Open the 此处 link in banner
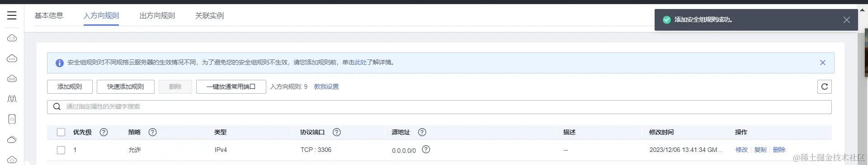The height and width of the screenshot is (165, 868). tap(361, 63)
